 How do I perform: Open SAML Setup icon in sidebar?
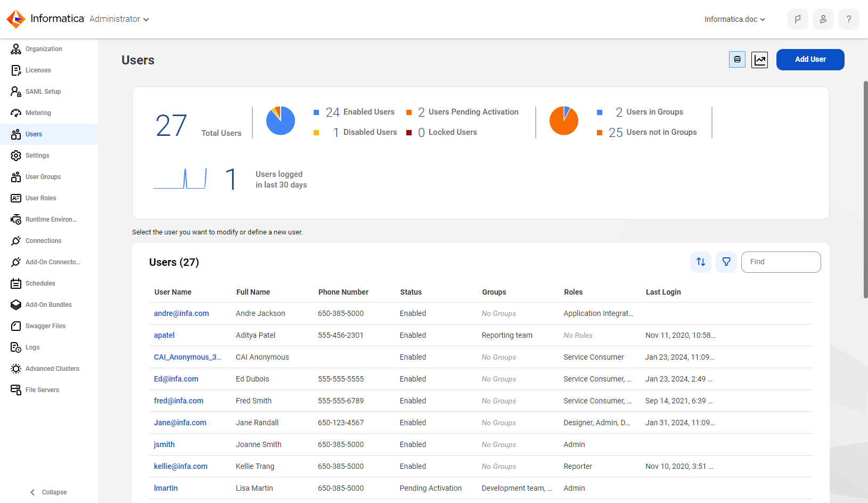click(16, 92)
